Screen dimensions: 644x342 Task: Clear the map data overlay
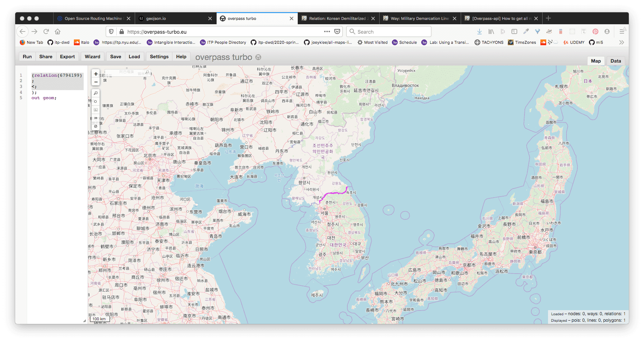point(96,126)
